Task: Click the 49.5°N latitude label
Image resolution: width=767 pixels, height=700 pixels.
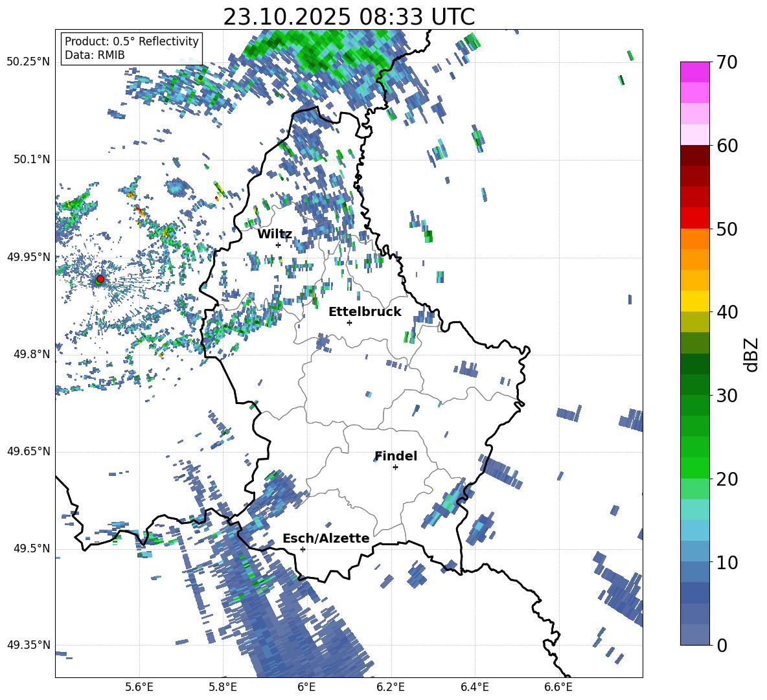Action: [x=31, y=548]
